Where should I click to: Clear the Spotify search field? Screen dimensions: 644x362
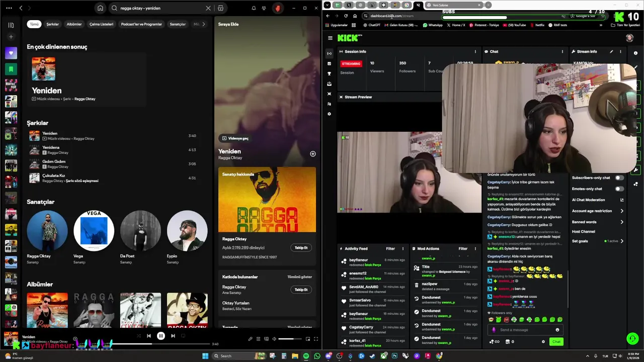click(x=208, y=8)
